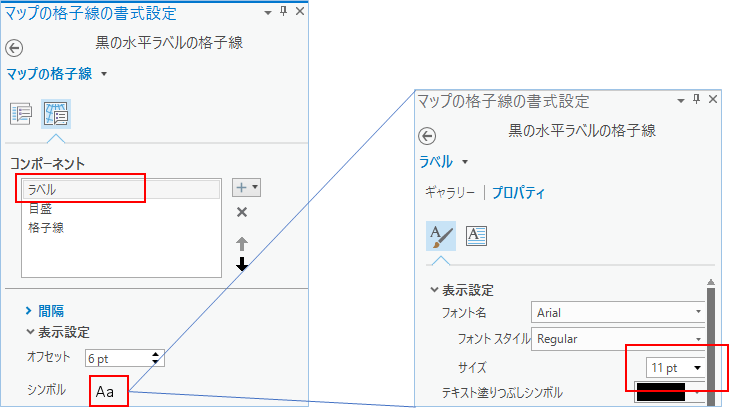Pin the right formatting panel
The width and height of the screenshot is (729, 408).
[696, 99]
